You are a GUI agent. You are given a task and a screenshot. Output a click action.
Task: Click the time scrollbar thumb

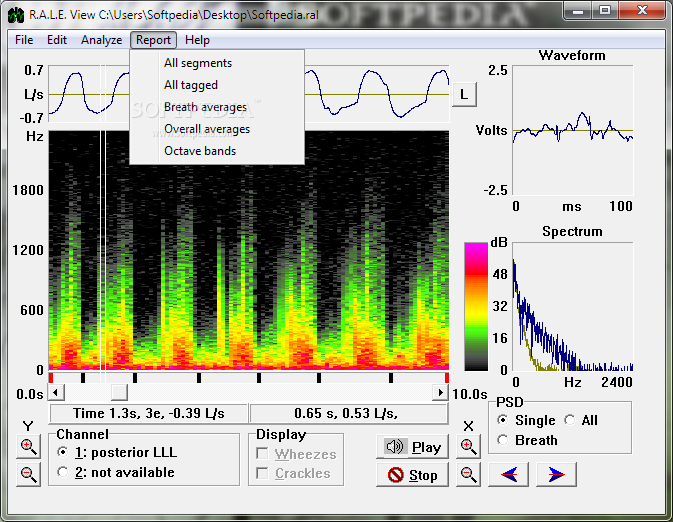click(x=119, y=392)
